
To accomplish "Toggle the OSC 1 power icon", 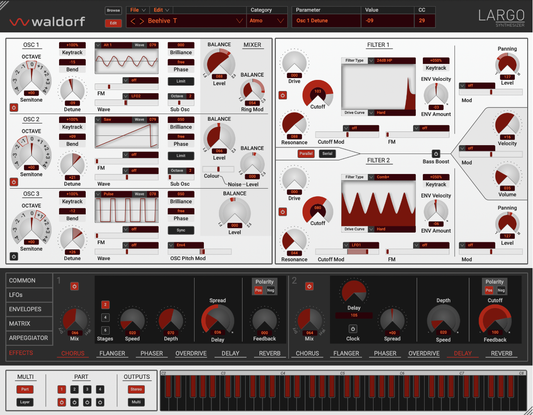I will click(x=14, y=108).
